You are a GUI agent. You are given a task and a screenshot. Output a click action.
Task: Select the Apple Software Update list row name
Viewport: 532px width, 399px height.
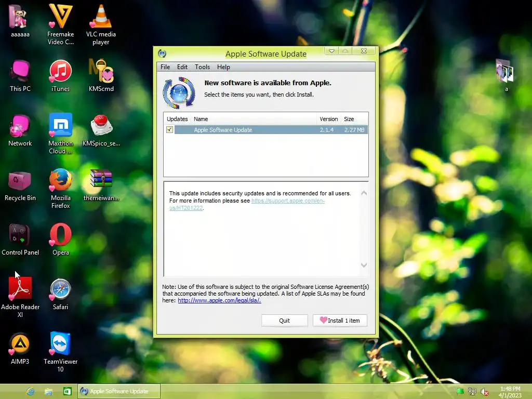point(223,130)
